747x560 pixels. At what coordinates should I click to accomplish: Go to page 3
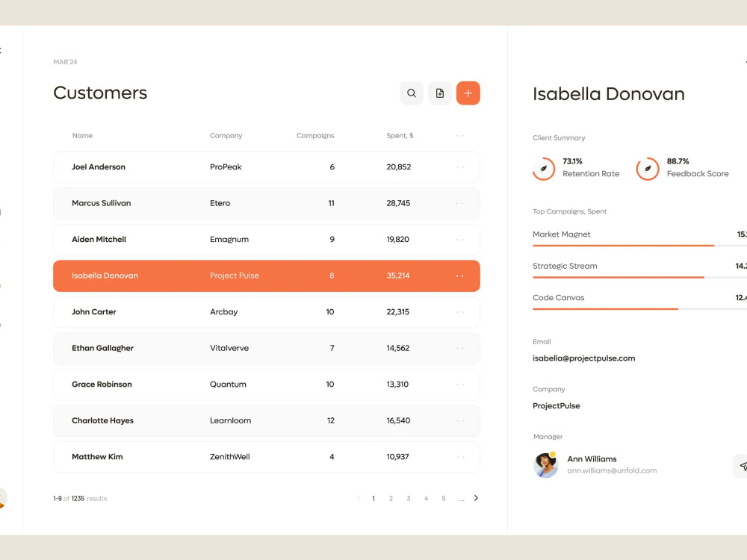[409, 499]
